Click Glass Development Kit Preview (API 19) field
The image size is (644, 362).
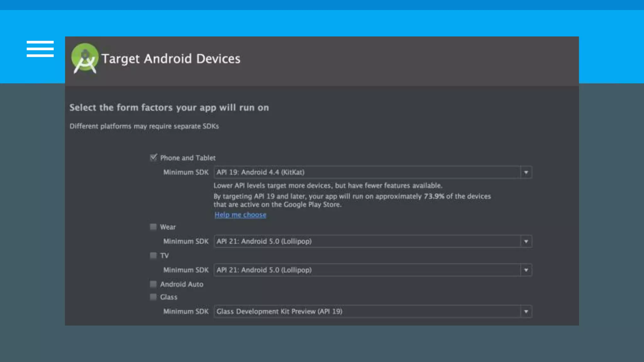coord(373,311)
